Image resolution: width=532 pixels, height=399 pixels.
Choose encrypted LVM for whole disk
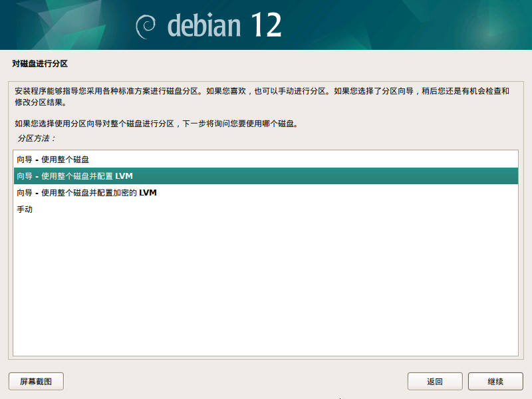click(x=85, y=192)
